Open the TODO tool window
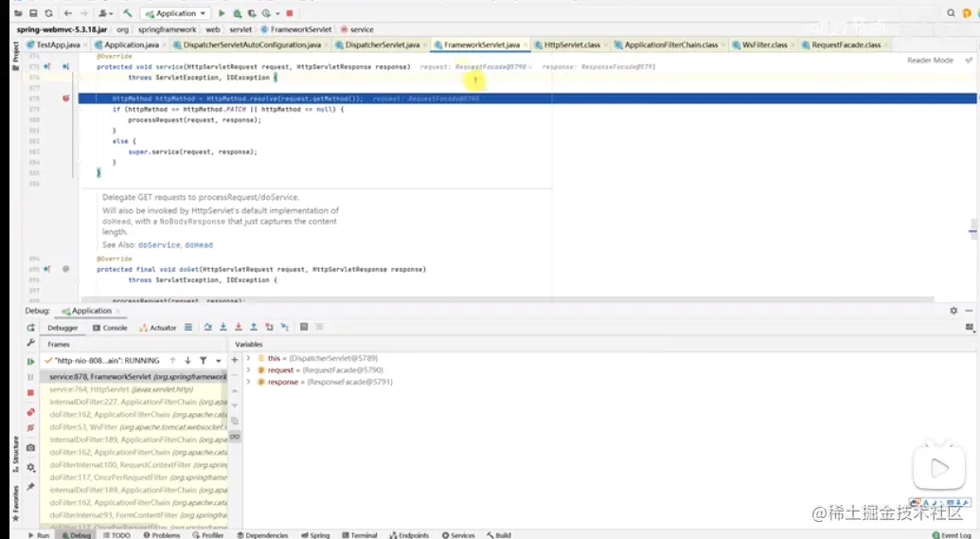This screenshot has height=539, width=980. click(116, 535)
